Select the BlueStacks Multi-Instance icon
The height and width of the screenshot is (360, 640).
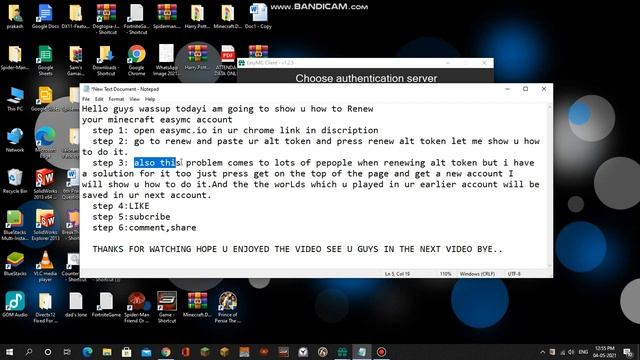15,225
